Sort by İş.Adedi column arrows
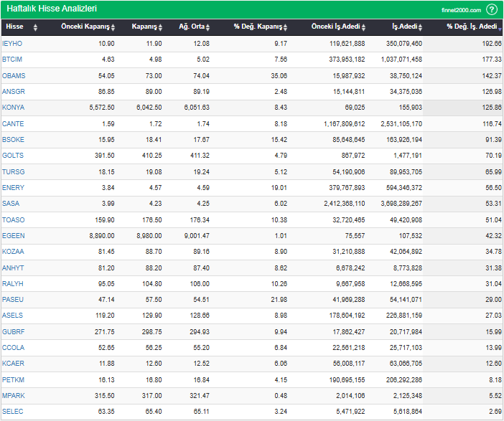This screenshot has height=421, width=504. [x=420, y=28]
